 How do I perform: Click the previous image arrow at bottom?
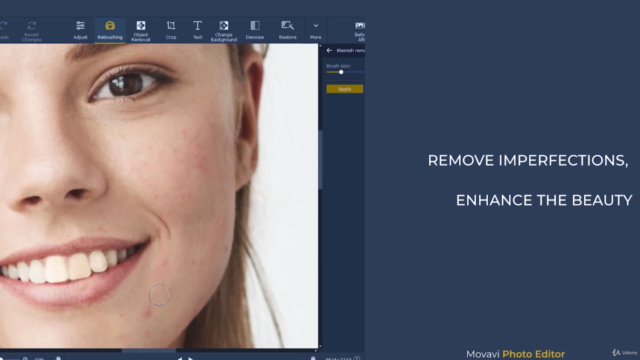click(180, 358)
